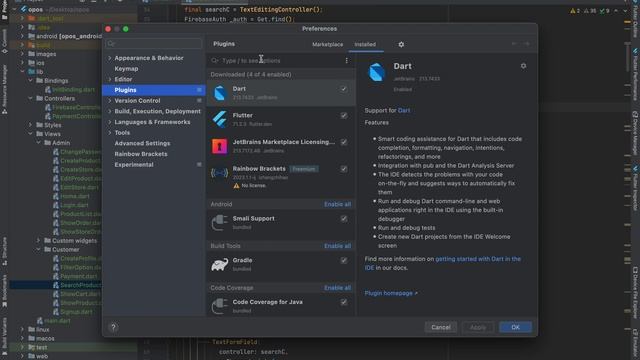Screen dimensions: 640x360
Task: Expand the Tools settings section
Action: [109, 133]
